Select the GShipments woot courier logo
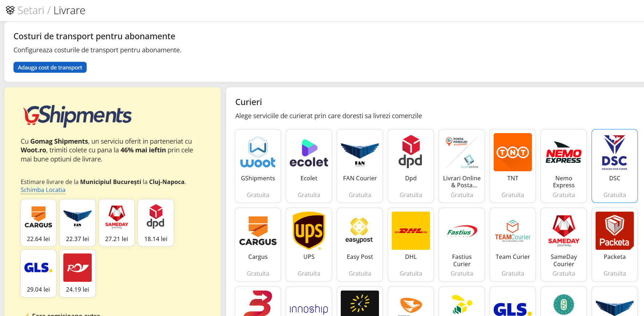The width and height of the screenshot is (644, 316). click(258, 152)
